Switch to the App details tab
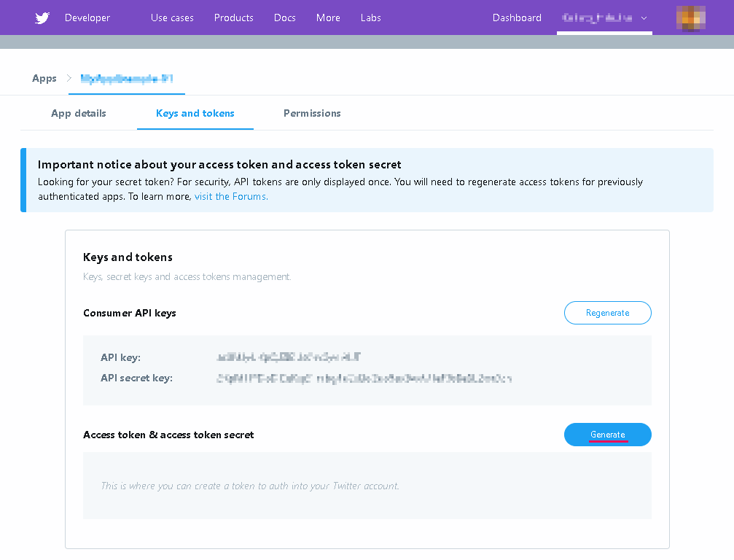 click(x=79, y=113)
